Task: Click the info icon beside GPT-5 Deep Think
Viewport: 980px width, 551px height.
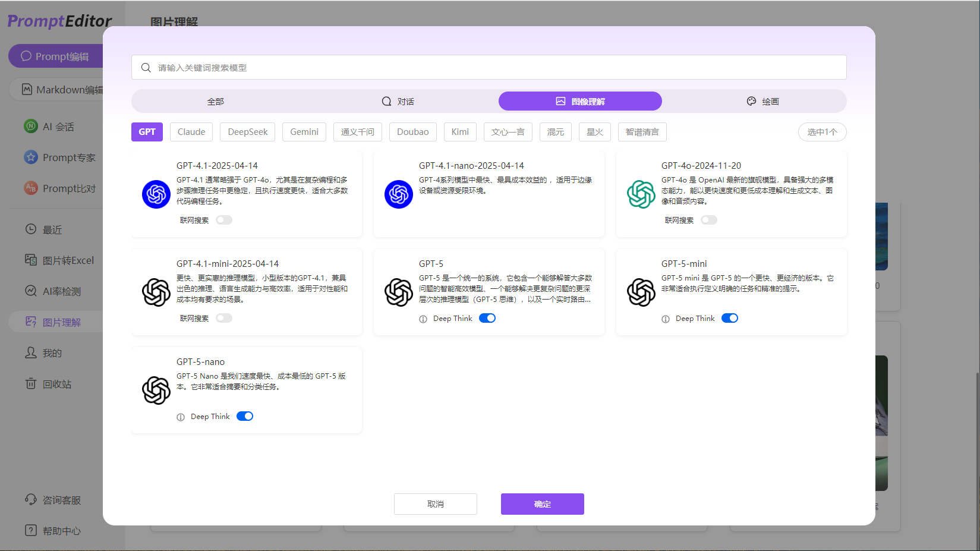Action: pyautogui.click(x=423, y=319)
